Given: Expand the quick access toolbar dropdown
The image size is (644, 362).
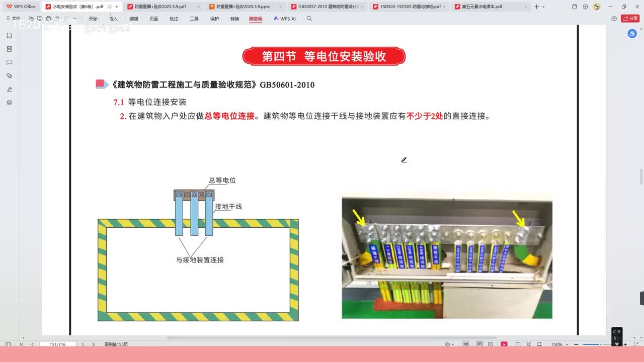Looking at the screenshot, I should point(75,19).
